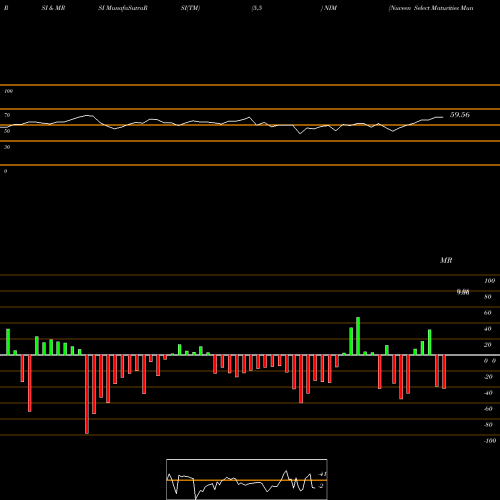Click the MR axis label -60

488,409
